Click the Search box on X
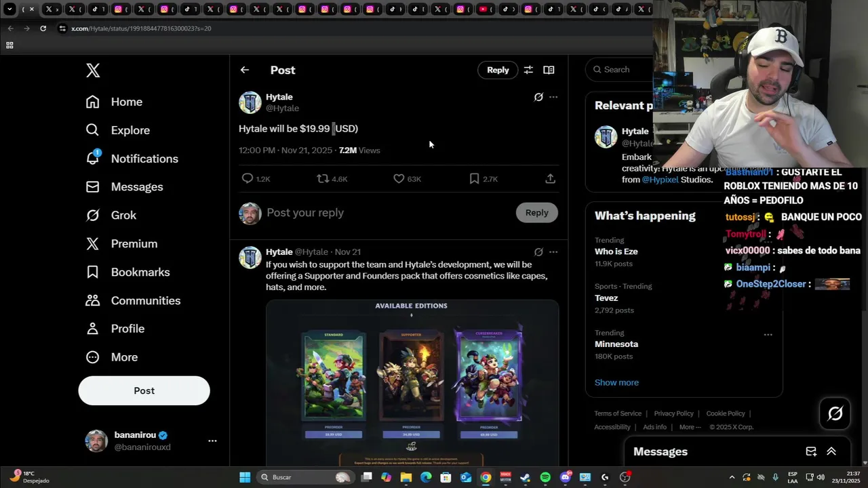The image size is (868, 488). 620,70
